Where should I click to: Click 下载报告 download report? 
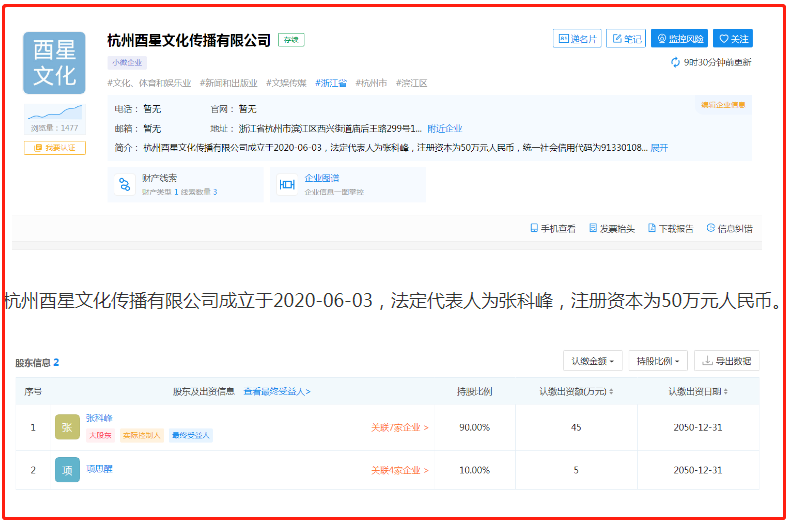(670, 228)
